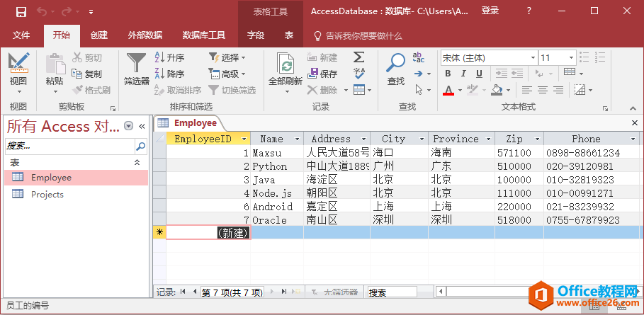Open the Zip column filter arrow
644x315 pixels.
point(537,139)
